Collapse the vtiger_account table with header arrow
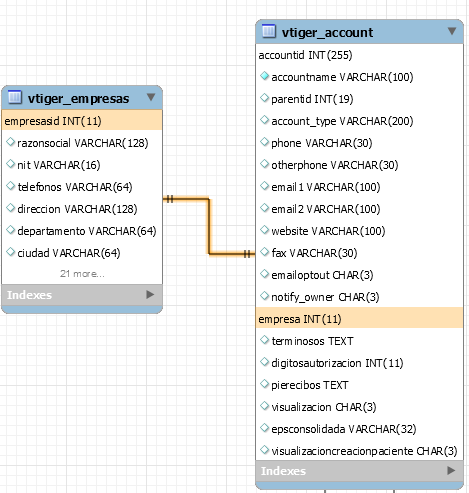469x493 pixels. click(x=452, y=31)
